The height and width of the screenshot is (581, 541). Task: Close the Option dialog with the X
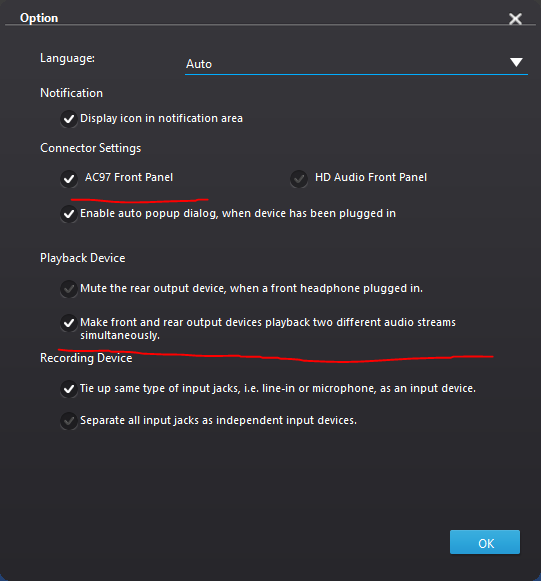[515, 19]
